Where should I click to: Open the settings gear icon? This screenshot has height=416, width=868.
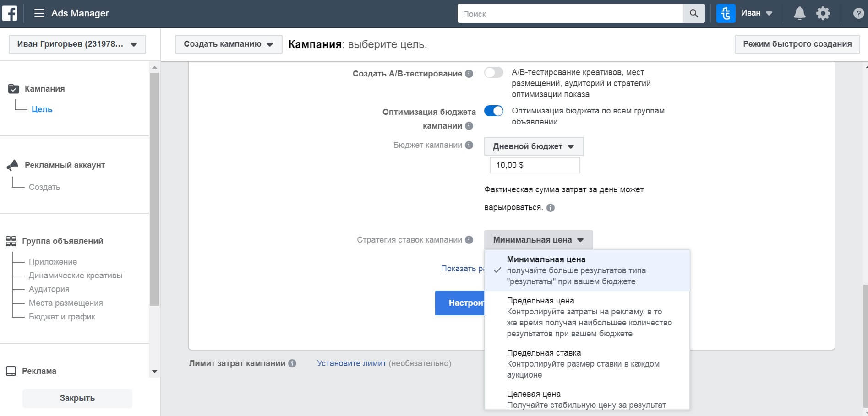pyautogui.click(x=823, y=13)
